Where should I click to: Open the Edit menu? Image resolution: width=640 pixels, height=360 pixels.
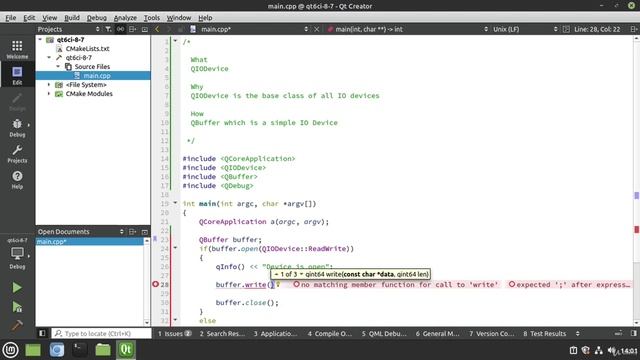pos(29,18)
